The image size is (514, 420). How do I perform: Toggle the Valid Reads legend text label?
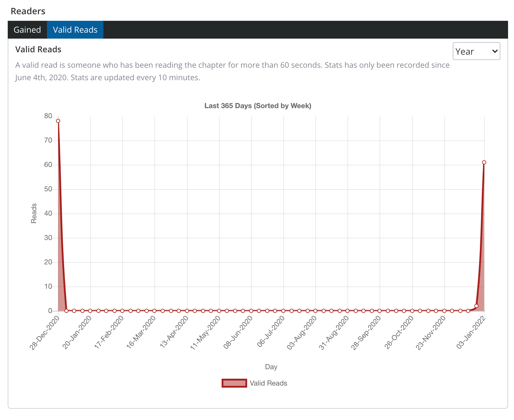click(x=268, y=383)
